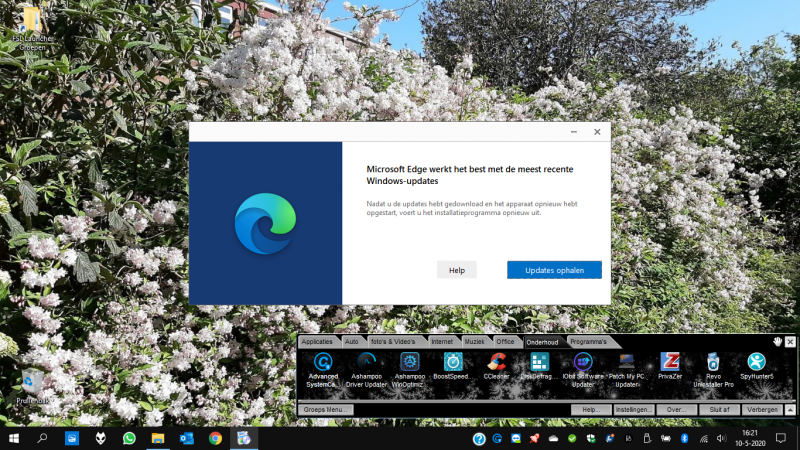Open Ashampoo Driver Updater icon
The width and height of the screenshot is (800, 450).
pos(366,369)
